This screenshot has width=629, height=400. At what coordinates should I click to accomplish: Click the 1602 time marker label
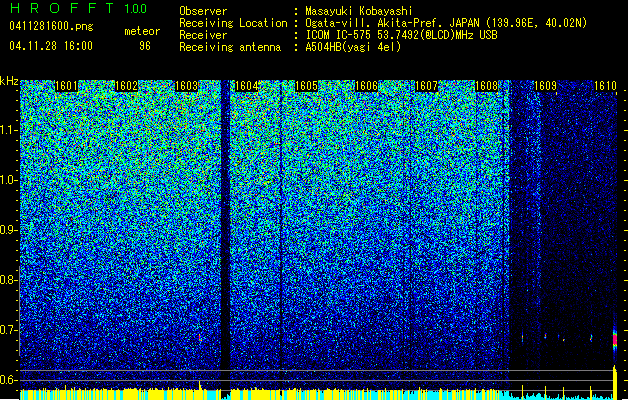pyautogui.click(x=126, y=86)
